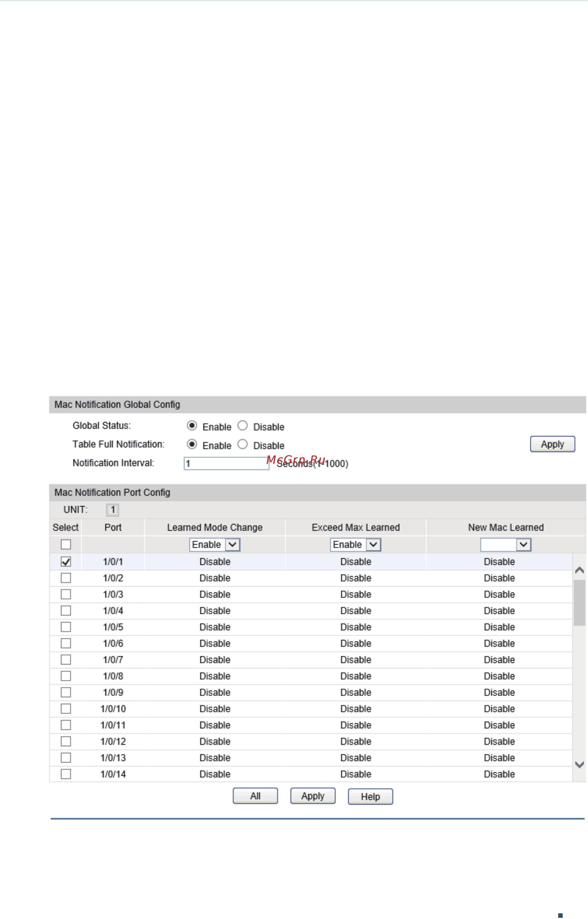Open the Exceed Max Learned dropdown

tap(355, 545)
